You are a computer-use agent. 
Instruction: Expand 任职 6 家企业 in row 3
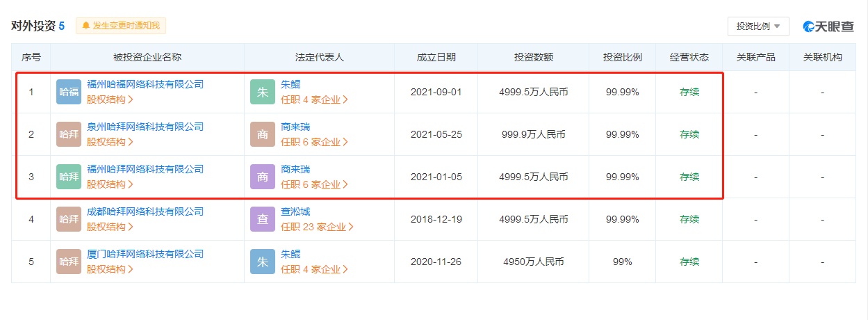point(314,184)
